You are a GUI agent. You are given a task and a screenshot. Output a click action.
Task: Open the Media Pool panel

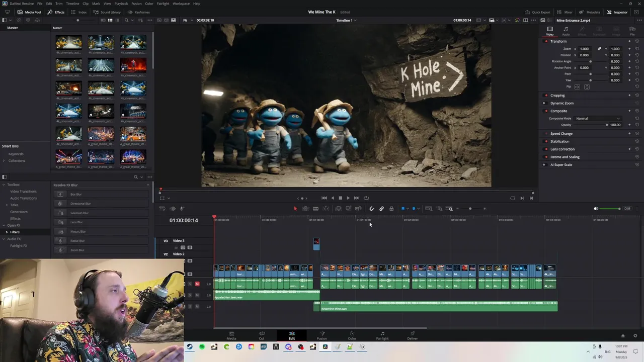[29, 12]
